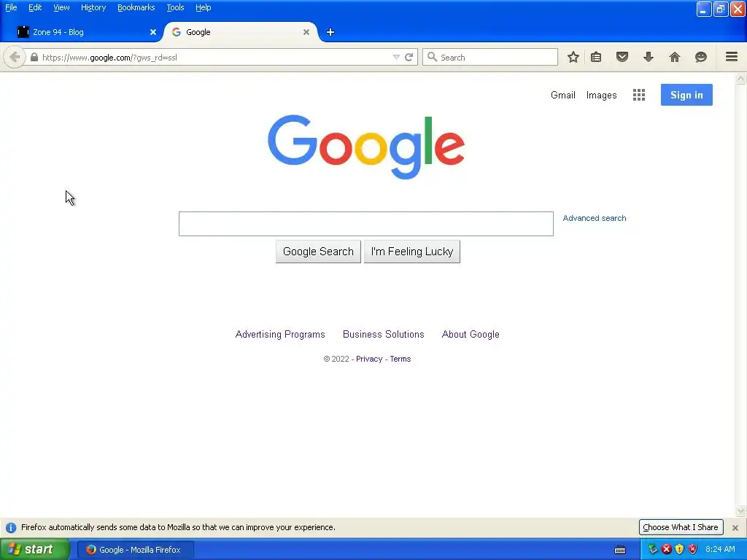
Task: Click Choose What I Share button
Action: coord(681,527)
